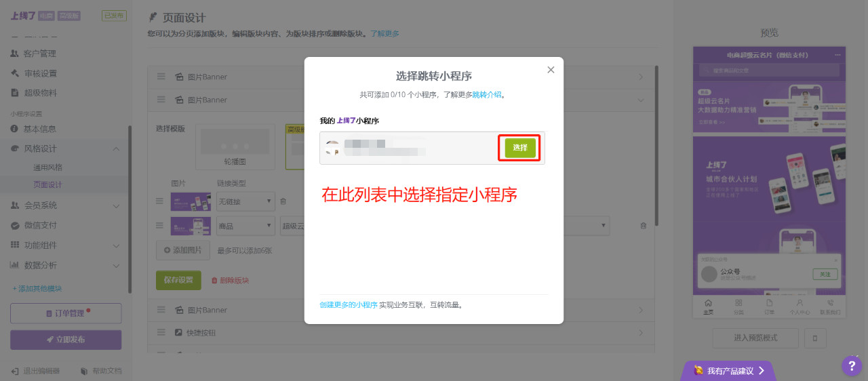Image resolution: width=868 pixels, height=381 pixels.
Task: Click the 功能组件 grid icon
Action: pyautogui.click(x=15, y=245)
